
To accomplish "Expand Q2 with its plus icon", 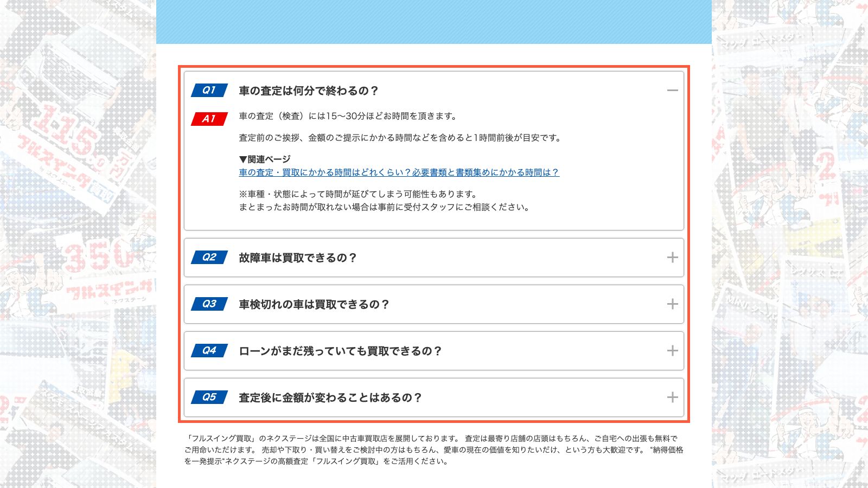I will (x=672, y=258).
